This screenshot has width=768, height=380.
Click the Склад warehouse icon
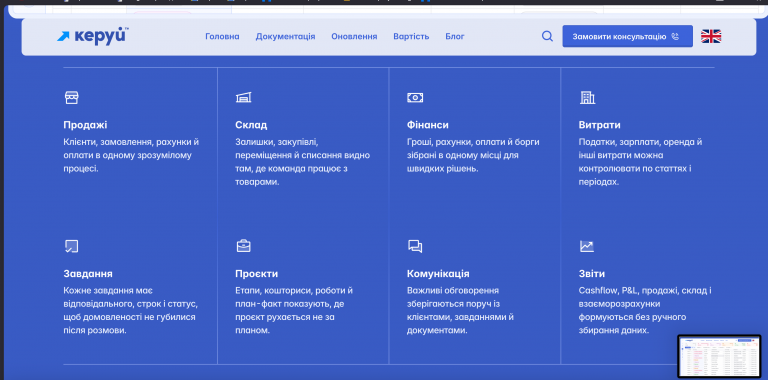pyautogui.click(x=243, y=97)
